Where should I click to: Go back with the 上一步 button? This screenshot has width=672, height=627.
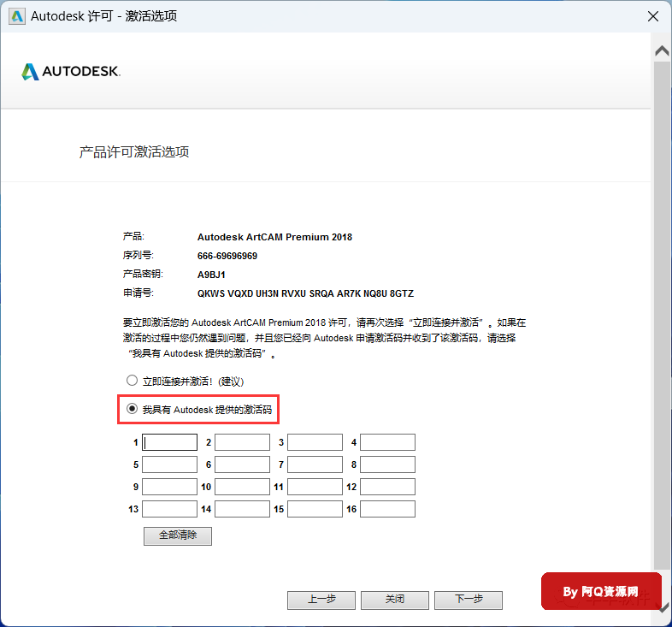321,600
